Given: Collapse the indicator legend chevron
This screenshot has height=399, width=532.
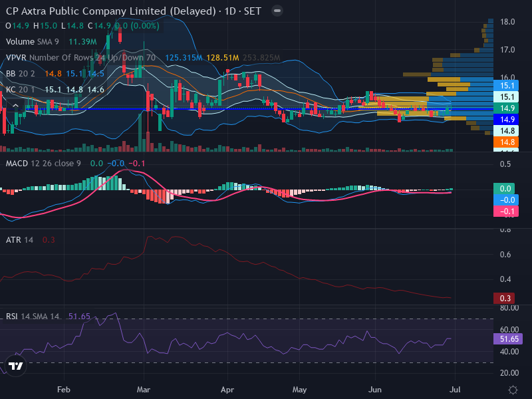Looking at the screenshot, I should 15,106.
